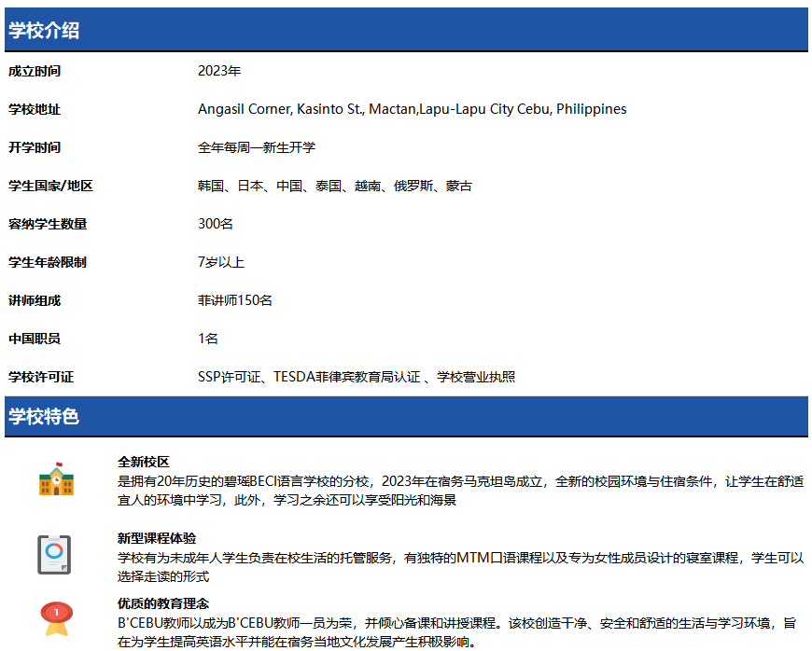Click the 新型课程体验 feature heading
This screenshot has height=651, width=812.
tap(157, 538)
